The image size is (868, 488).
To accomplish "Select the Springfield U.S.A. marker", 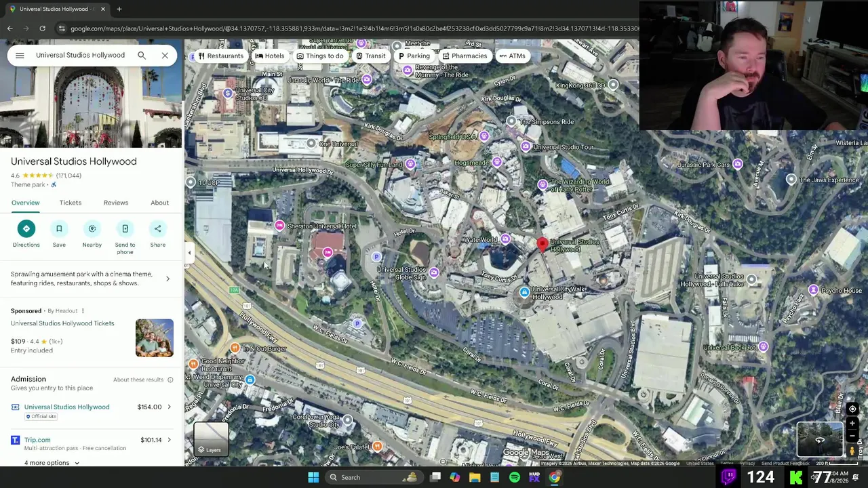I will pos(484,136).
